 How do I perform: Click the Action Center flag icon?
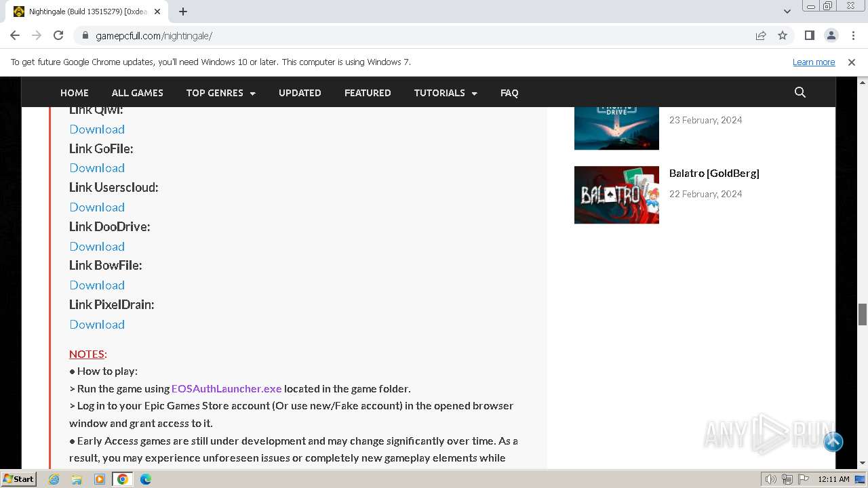point(803,479)
